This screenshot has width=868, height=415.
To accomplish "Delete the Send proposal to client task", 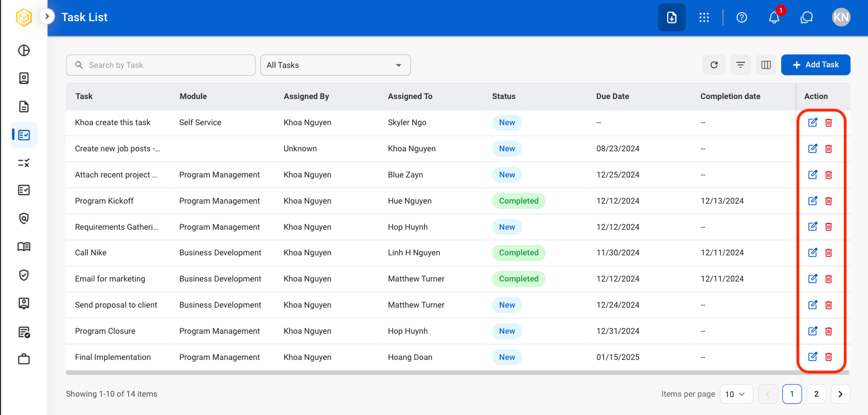I will 828,305.
